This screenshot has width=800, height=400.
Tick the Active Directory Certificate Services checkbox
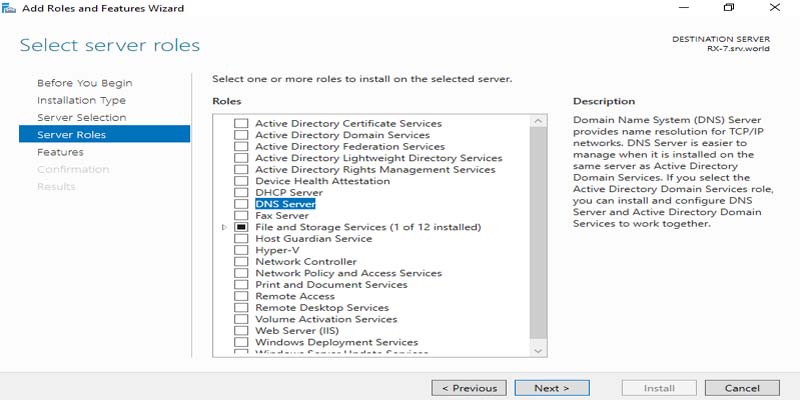point(241,123)
